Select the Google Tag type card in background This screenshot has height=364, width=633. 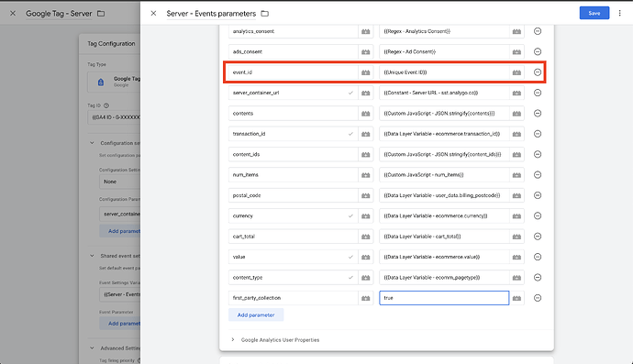point(115,82)
